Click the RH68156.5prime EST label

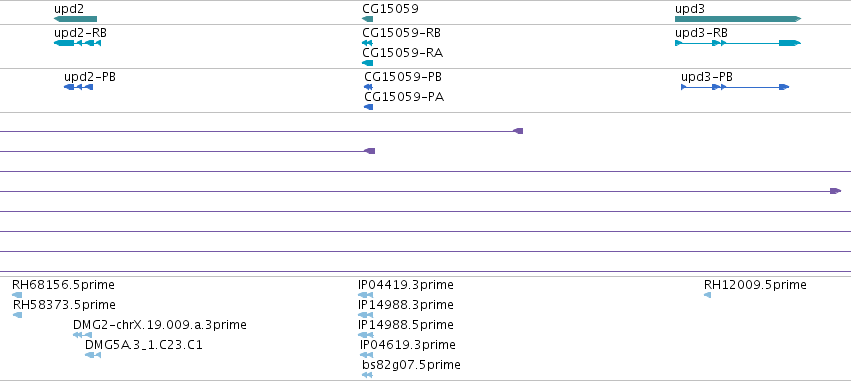(x=63, y=284)
